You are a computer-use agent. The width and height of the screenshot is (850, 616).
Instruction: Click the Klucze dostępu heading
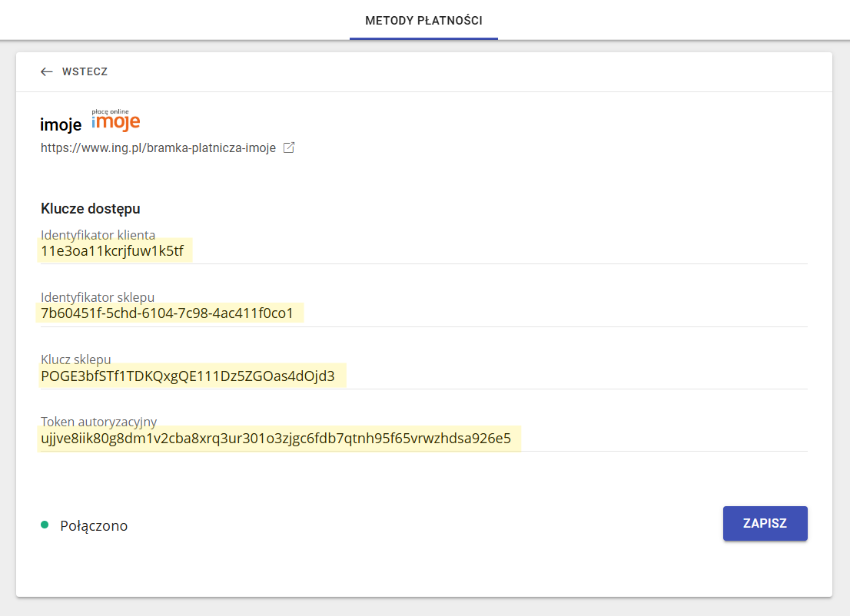[91, 209]
